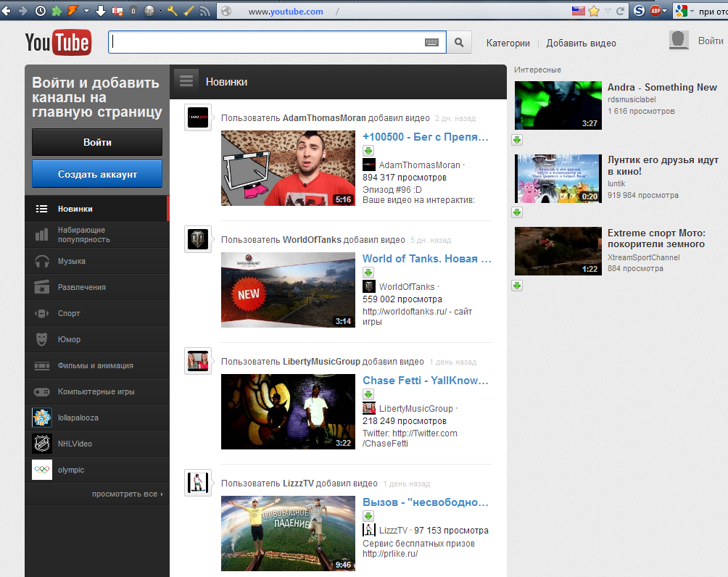The height and width of the screenshot is (577, 728).
Task: Open browsing history clock icon
Action: 41,11
